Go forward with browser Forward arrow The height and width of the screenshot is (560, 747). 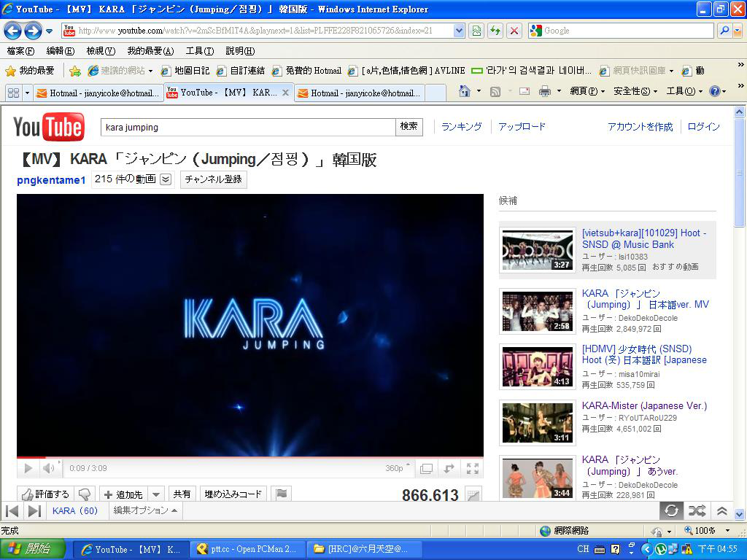(x=33, y=31)
